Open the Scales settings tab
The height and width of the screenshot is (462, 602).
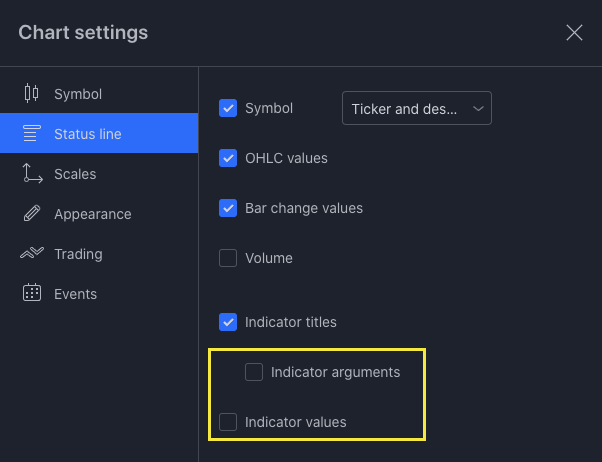[x=75, y=174]
